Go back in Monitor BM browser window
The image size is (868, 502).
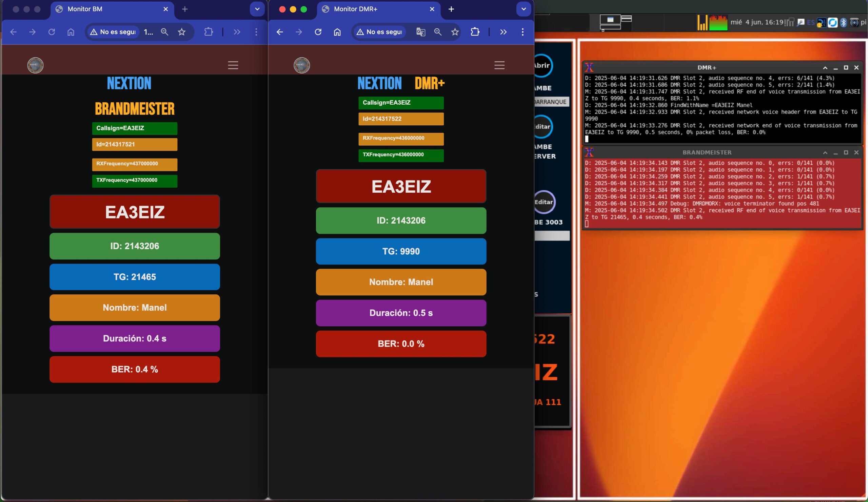point(14,32)
